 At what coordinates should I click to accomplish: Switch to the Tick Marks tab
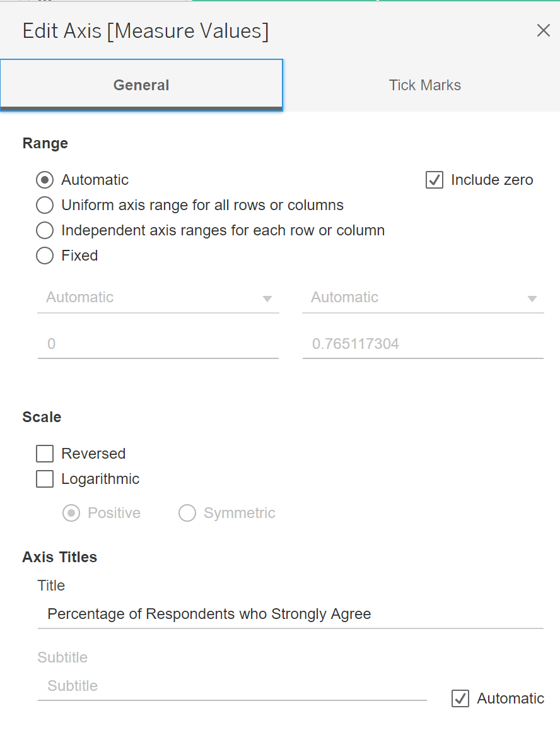coord(424,85)
